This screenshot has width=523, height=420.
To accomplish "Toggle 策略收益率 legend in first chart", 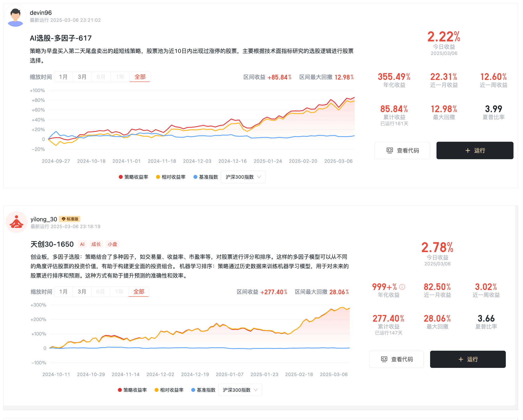I will [x=133, y=177].
